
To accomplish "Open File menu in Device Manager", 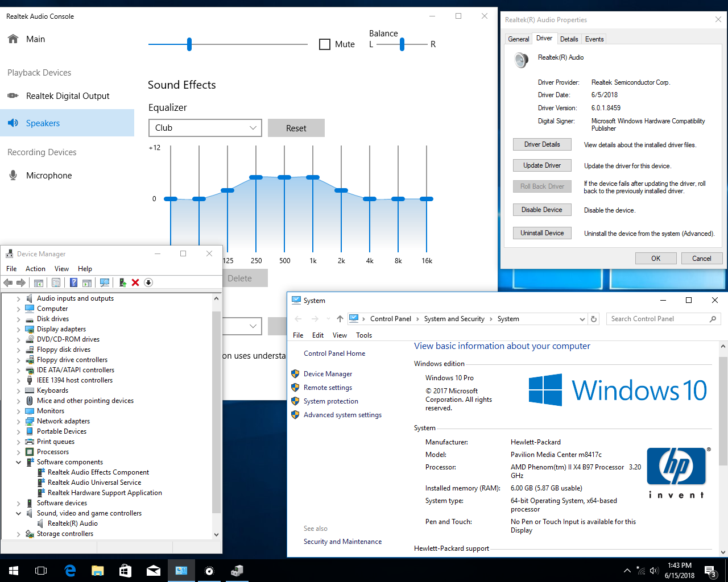I will click(11, 269).
